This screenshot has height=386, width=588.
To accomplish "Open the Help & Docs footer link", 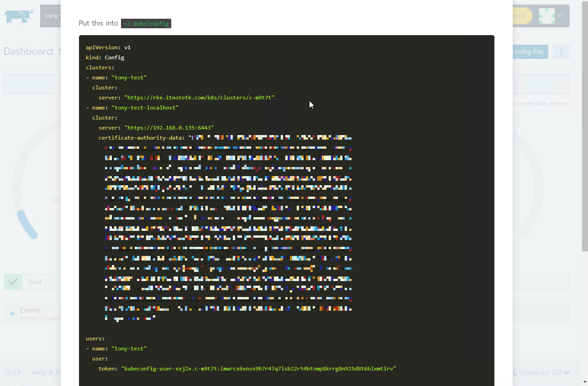I will click(47, 372).
